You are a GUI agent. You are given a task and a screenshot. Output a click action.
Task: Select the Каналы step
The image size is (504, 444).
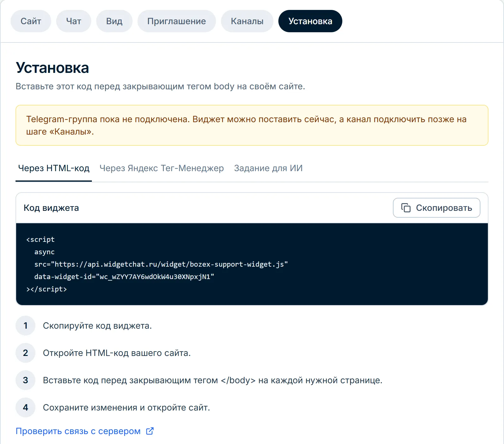(x=247, y=21)
